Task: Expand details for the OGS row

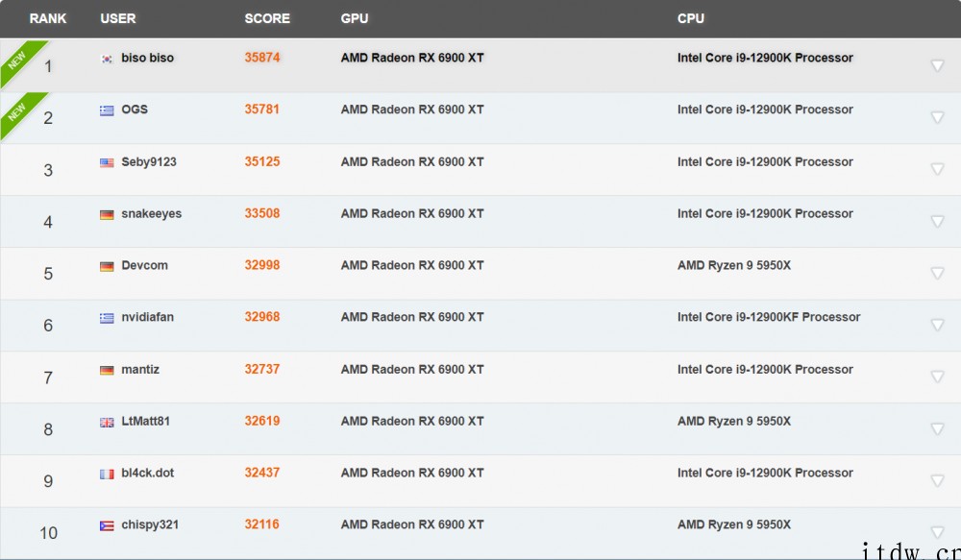Action: click(937, 117)
